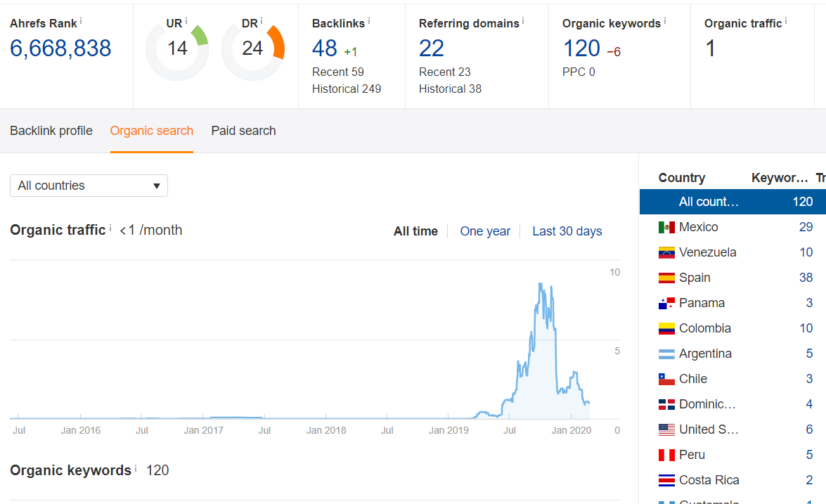Click the Mexico flag icon
Screen dimensions: 826x504
(x=666, y=227)
